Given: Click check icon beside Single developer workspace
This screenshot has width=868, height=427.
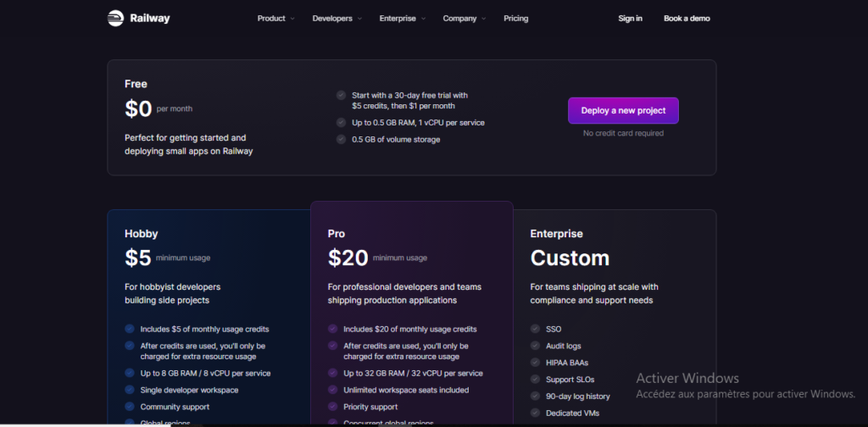Looking at the screenshot, I should (x=130, y=390).
